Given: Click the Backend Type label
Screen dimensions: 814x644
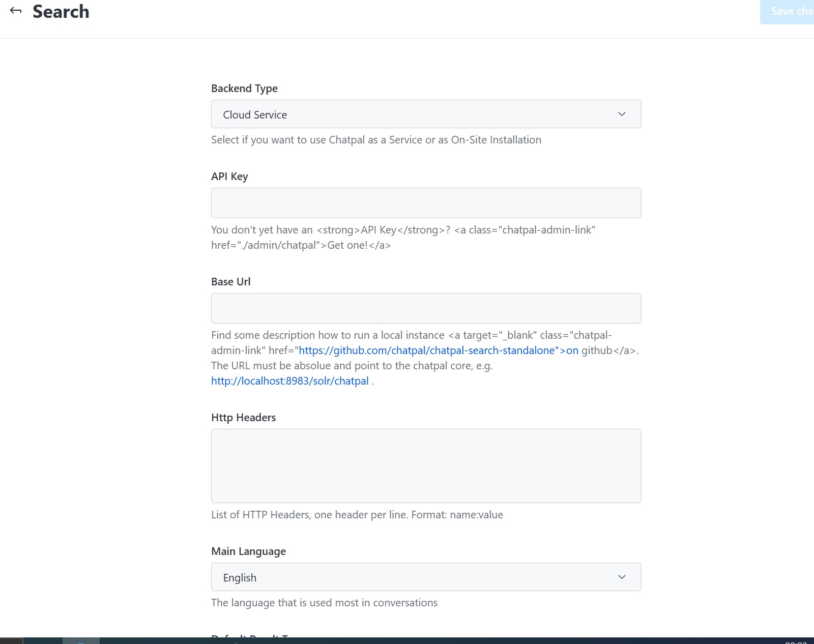Looking at the screenshot, I should click(x=244, y=88).
